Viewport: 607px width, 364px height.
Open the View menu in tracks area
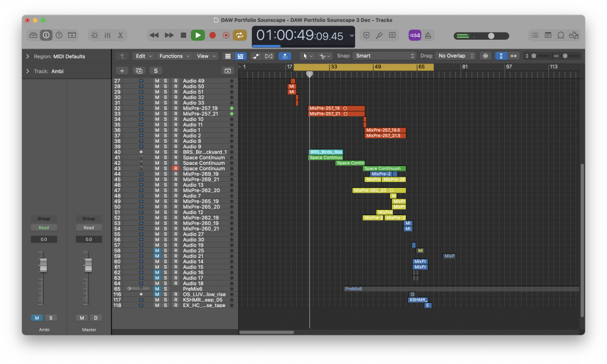[x=206, y=56]
